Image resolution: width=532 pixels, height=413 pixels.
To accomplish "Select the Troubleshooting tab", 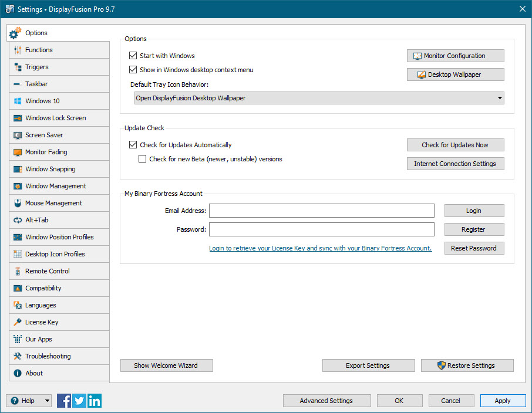I will [59, 356].
